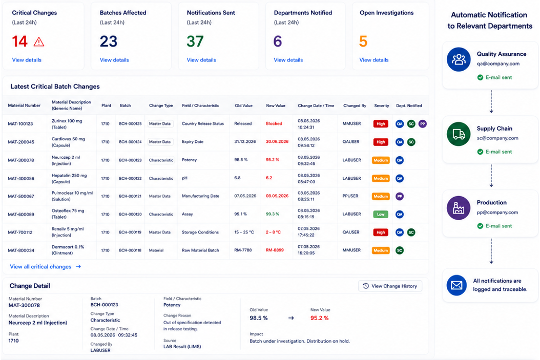The image size is (540, 360).
Task: Click the pH field cell in the Hepatolin row
Action: tap(184, 178)
